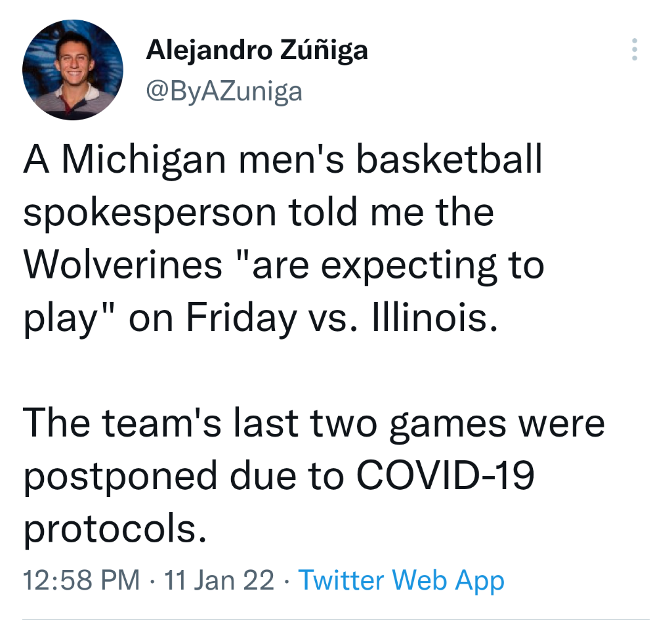Click the @ByAZuniga handle
Image resolution: width=672 pixels, height=629 pixels.
[224, 91]
